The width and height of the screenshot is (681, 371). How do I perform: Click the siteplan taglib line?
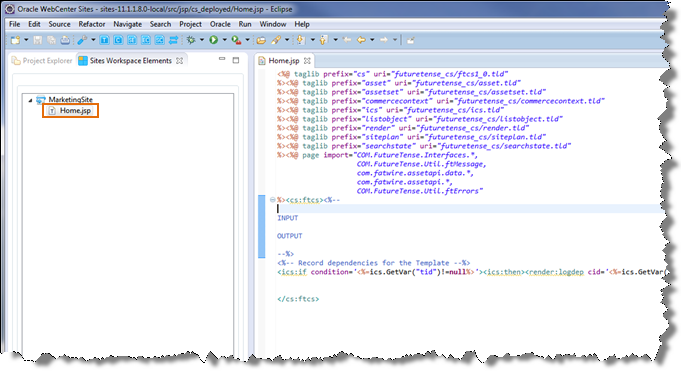pos(412,137)
